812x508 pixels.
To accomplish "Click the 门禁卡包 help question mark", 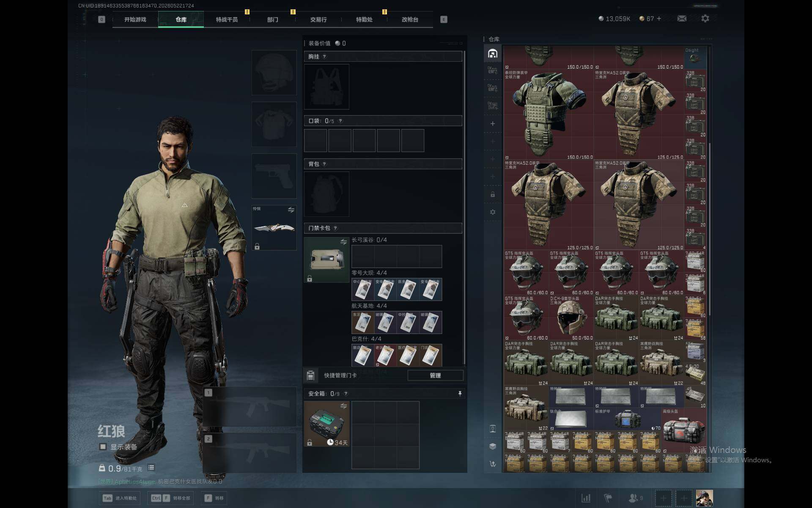I will pyautogui.click(x=335, y=228).
